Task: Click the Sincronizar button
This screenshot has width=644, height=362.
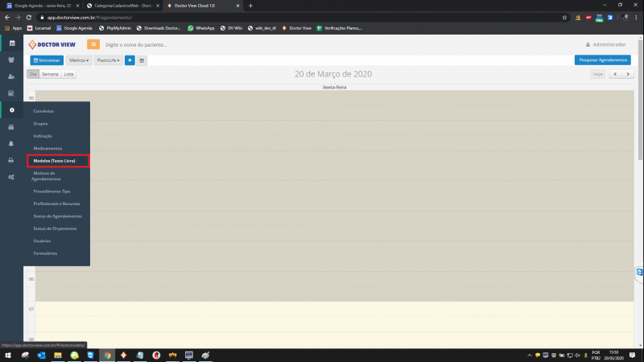Action: [x=47, y=60]
